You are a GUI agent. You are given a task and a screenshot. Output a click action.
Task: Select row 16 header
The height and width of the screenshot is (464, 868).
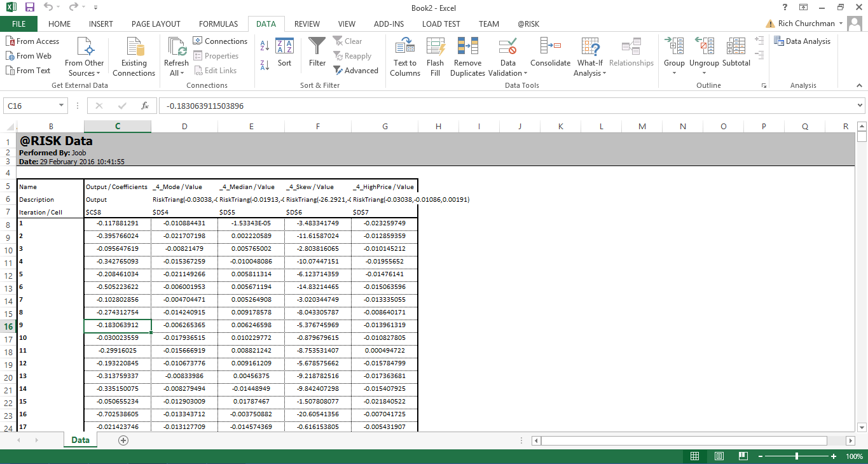tap(8, 326)
